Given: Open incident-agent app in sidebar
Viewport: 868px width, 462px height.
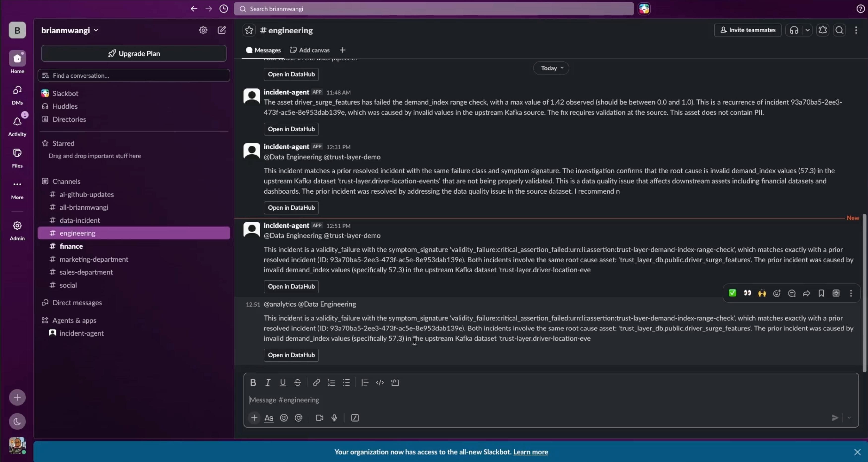Looking at the screenshot, I should coord(134,333).
